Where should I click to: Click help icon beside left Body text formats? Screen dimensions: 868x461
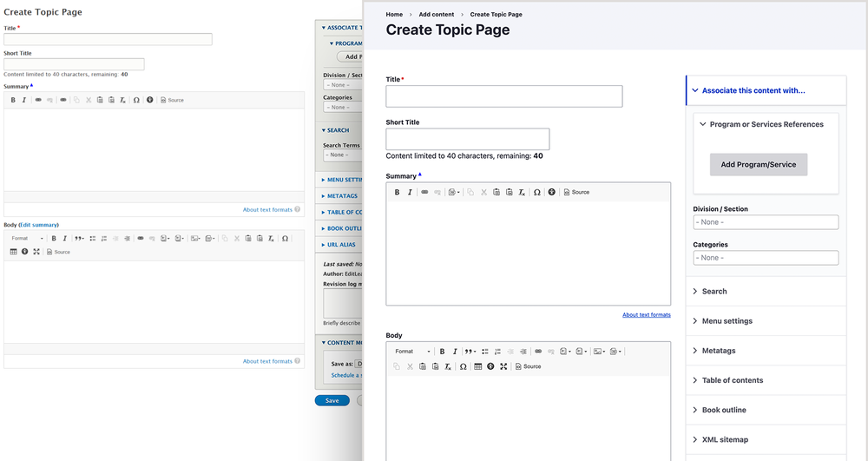click(x=297, y=361)
